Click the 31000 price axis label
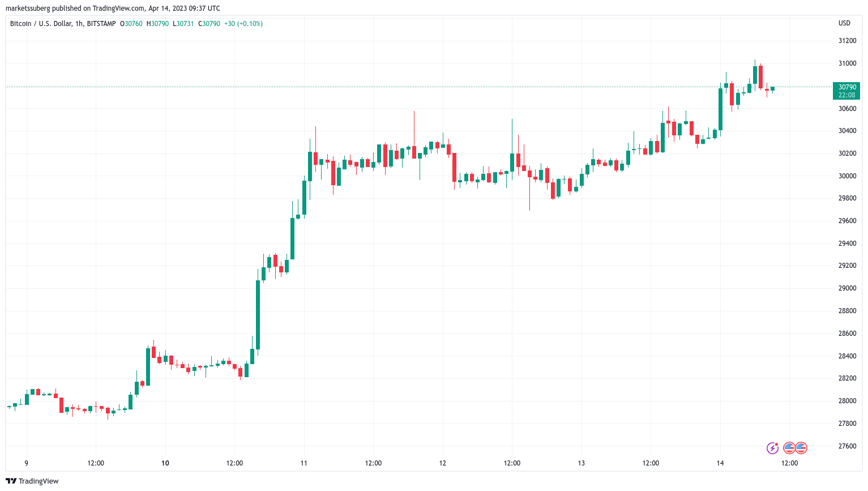The width and height of the screenshot is (868, 491). (847, 63)
